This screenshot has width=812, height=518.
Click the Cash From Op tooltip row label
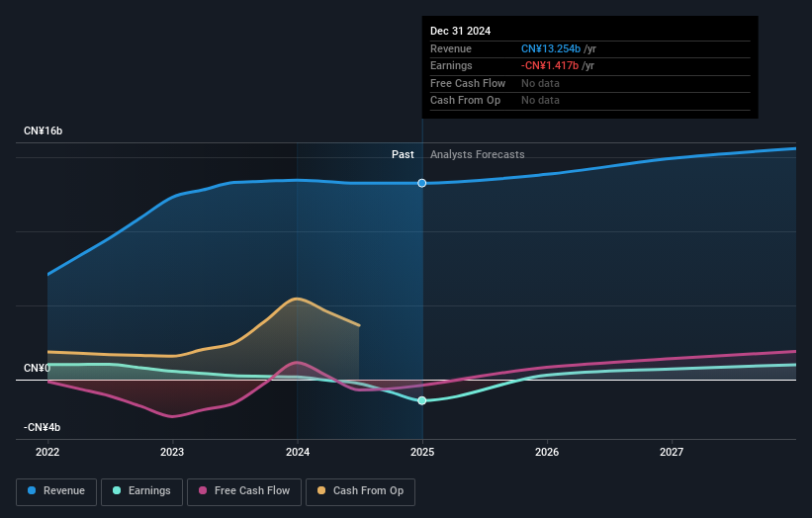pos(466,101)
